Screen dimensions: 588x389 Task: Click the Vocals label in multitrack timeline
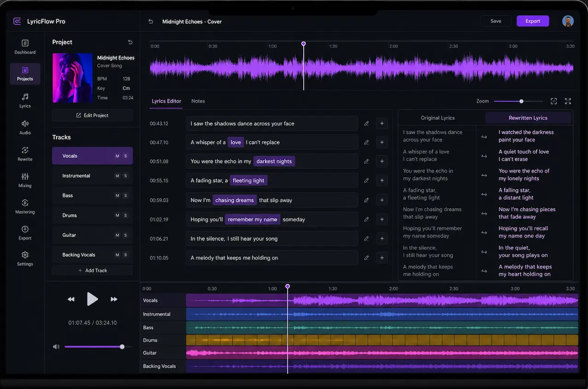tap(150, 301)
